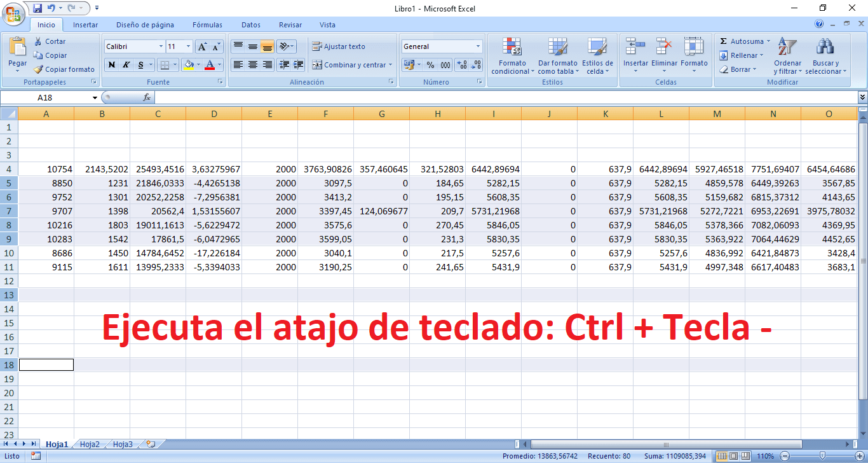Toggle italic (K) formatting
Image resolution: width=868 pixels, height=463 pixels.
click(x=126, y=65)
